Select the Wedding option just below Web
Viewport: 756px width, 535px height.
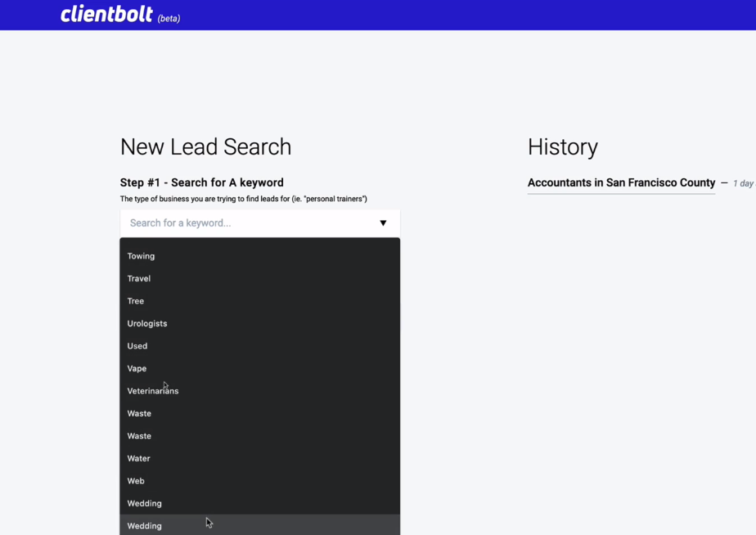coord(260,504)
